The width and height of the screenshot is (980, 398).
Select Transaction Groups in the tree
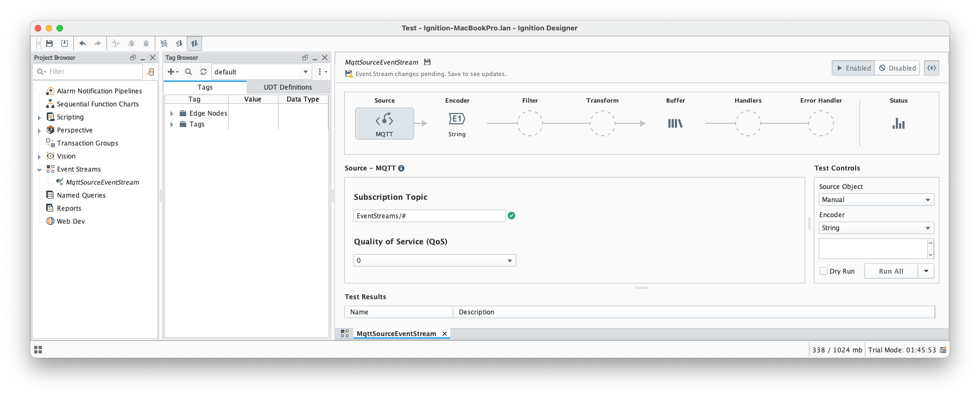[x=87, y=143]
